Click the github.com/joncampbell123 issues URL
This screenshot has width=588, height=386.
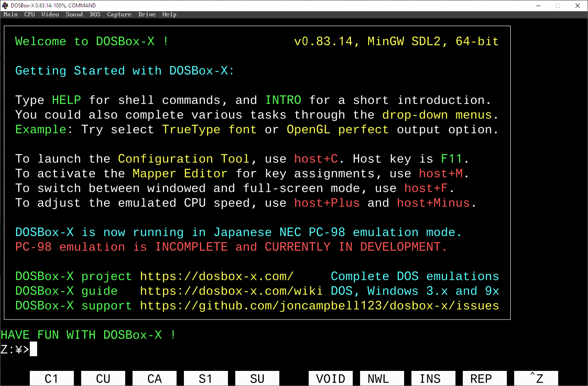319,306
